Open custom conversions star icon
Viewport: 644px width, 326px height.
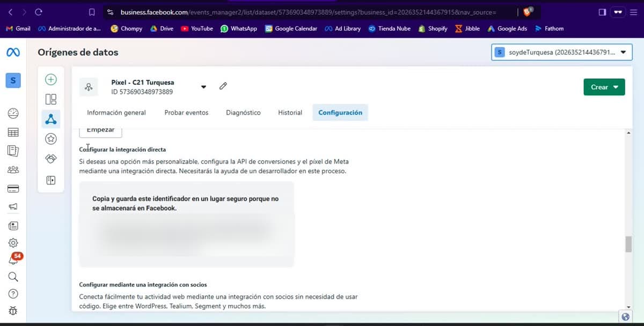click(51, 139)
